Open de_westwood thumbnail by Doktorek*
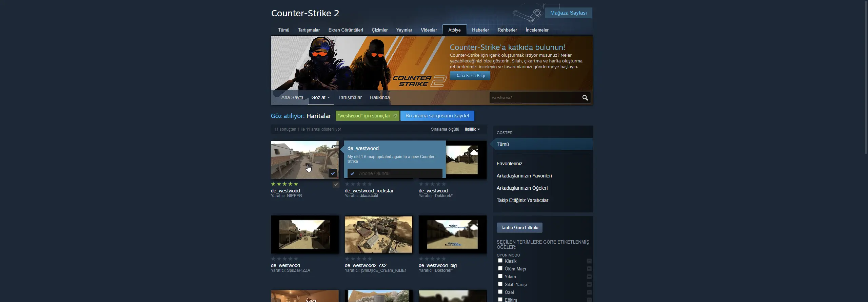This screenshot has height=302, width=868. tap(466, 160)
